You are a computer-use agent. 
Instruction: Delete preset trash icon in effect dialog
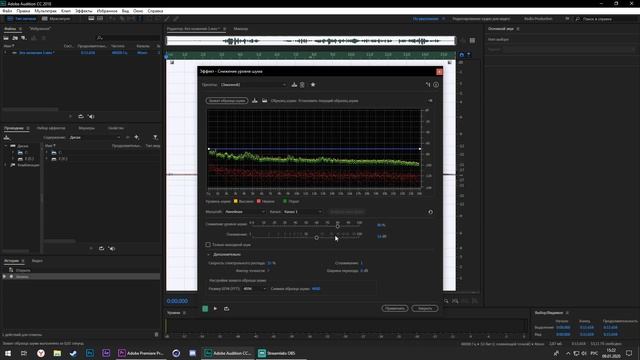(302, 84)
